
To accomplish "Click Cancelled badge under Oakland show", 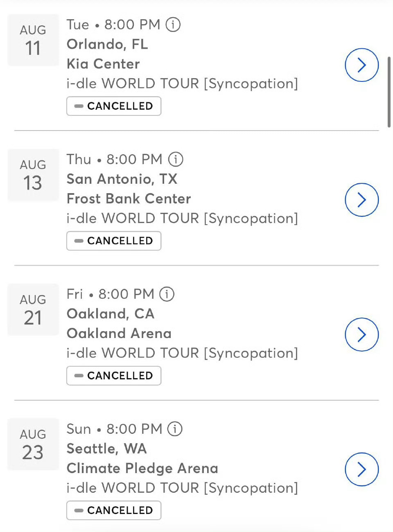I will [114, 376].
